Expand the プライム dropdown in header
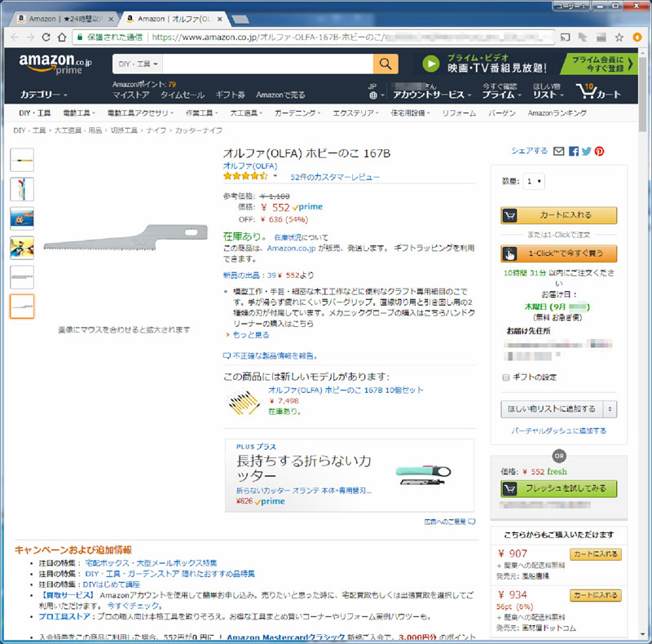Image resolution: width=652 pixels, height=644 pixels. [501, 95]
